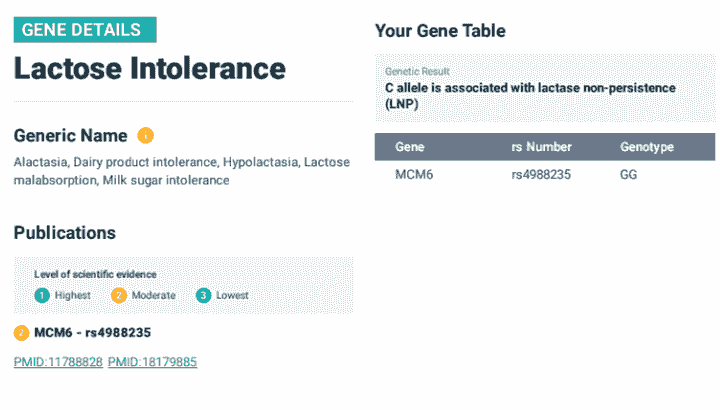This screenshot has width=720, height=410.
Task: Click the Lowest evidence level 3 badge
Action: point(203,295)
